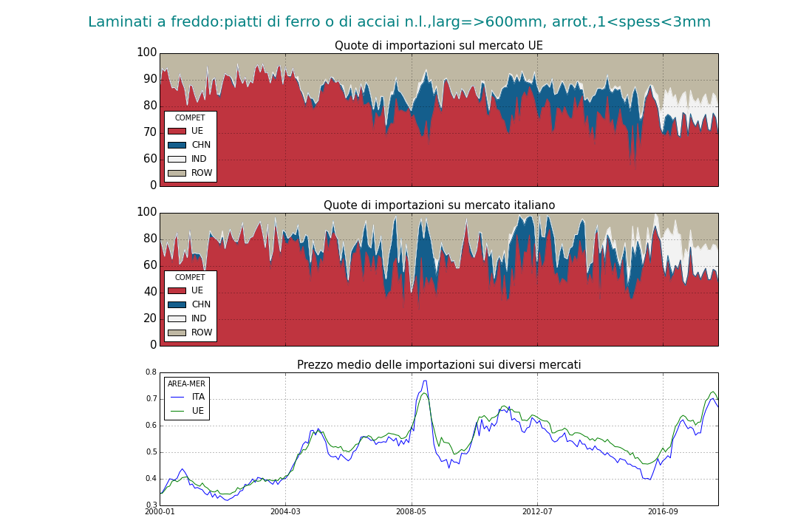Click the 0.5 y-axis label on the price chart
The height and width of the screenshot is (532, 798).
(x=151, y=452)
